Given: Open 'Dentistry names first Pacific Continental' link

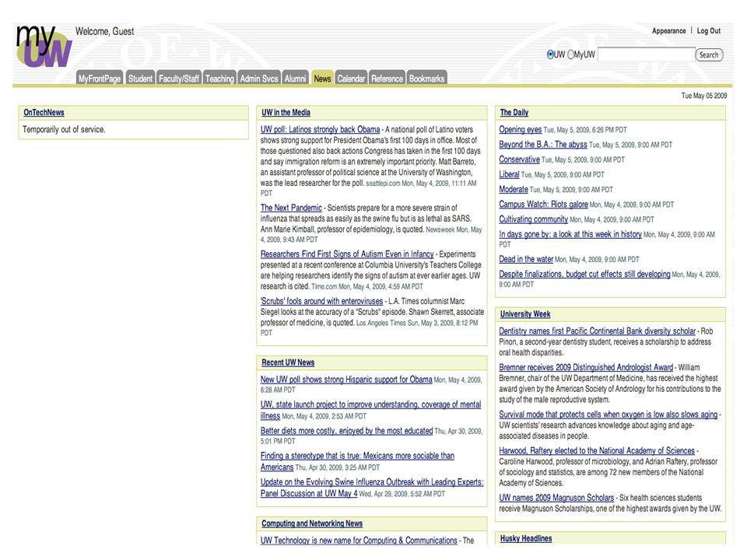Looking at the screenshot, I should [x=598, y=331].
